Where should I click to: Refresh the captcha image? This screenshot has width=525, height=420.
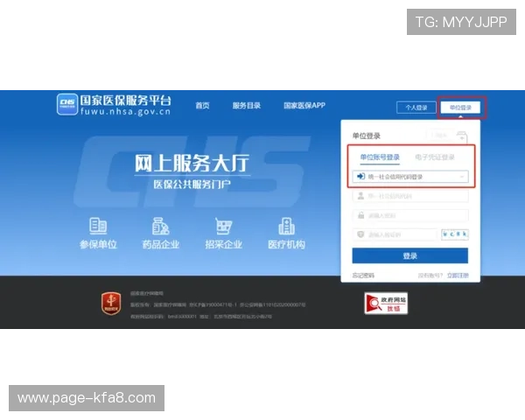point(455,234)
